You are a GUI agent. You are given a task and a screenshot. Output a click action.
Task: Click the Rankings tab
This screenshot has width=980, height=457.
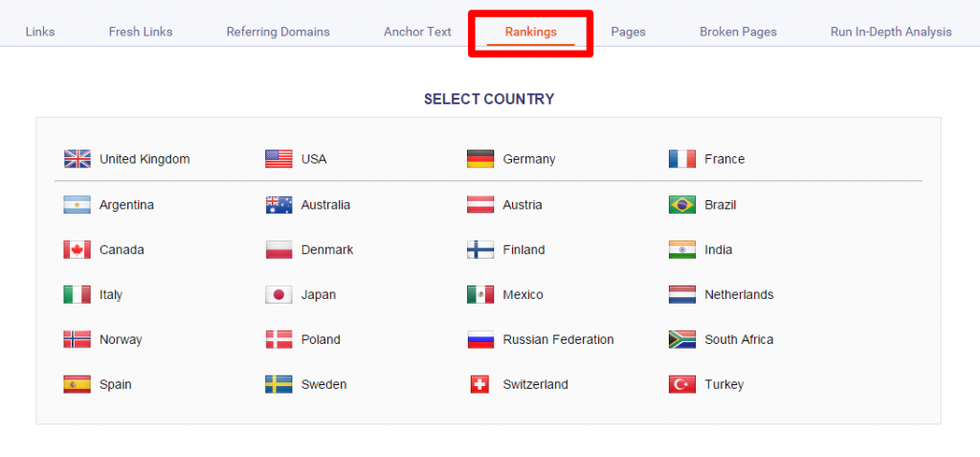coord(530,32)
